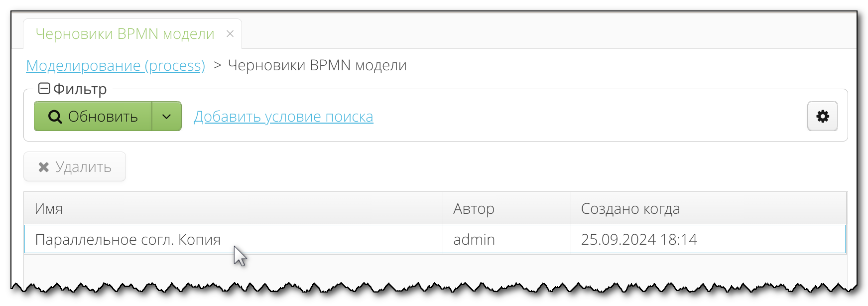Sort by the Имя column header
Image resolution: width=868 pixels, height=306 pixels.
click(x=49, y=208)
